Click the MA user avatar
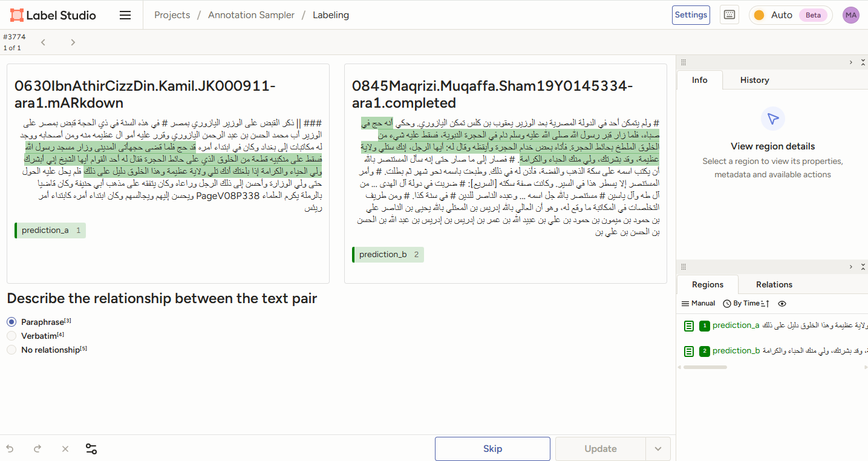The height and width of the screenshot is (461, 868). (x=850, y=15)
